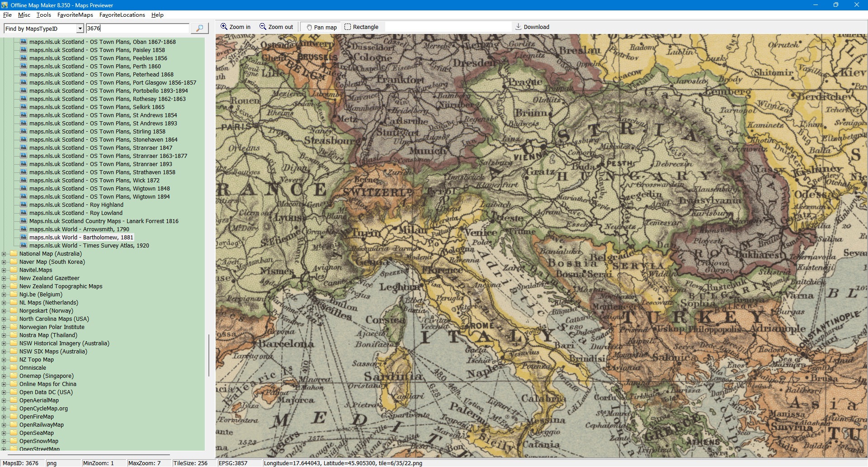868x467 pixels.
Task: Expand the National Map (Australia) folder
Action: [4, 254]
